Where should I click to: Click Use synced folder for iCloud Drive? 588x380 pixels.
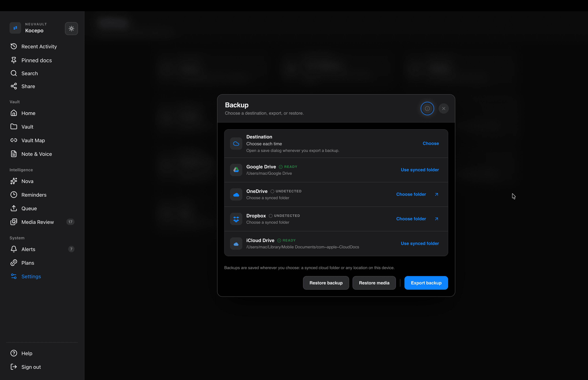(420, 243)
